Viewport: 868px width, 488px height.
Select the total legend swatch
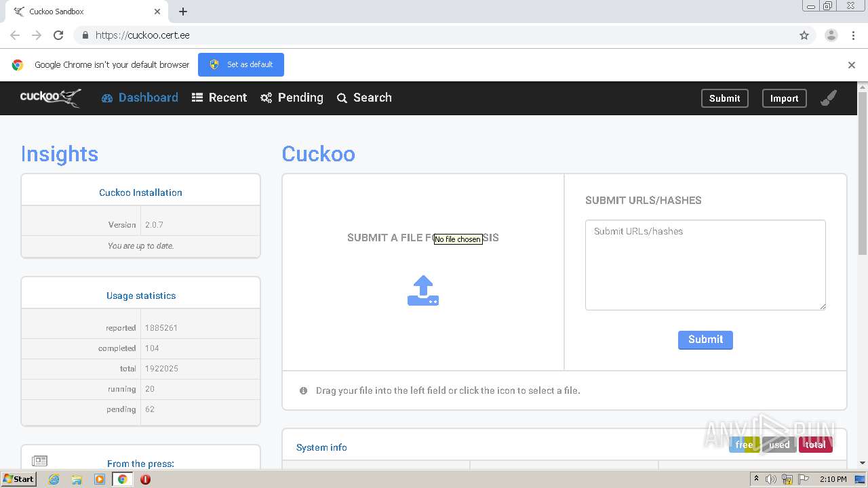[x=815, y=445]
